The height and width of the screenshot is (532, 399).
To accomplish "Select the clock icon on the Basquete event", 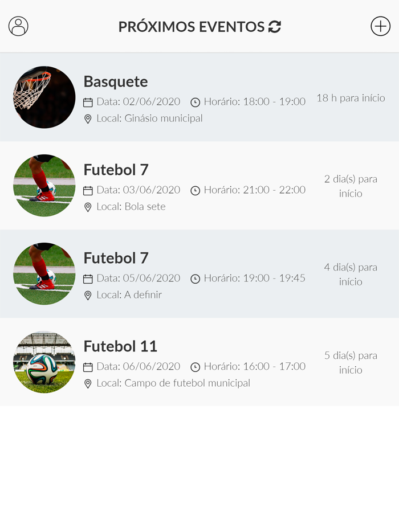I will (194, 101).
